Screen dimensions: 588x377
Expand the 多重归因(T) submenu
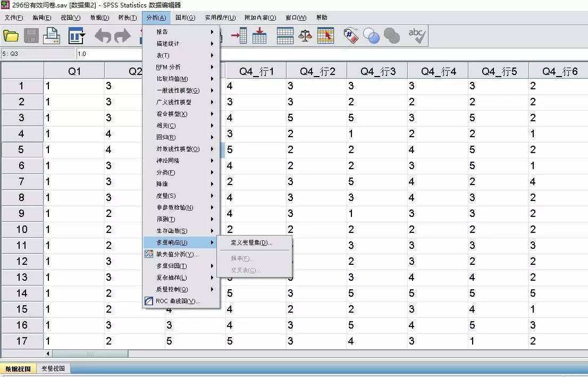(x=181, y=266)
